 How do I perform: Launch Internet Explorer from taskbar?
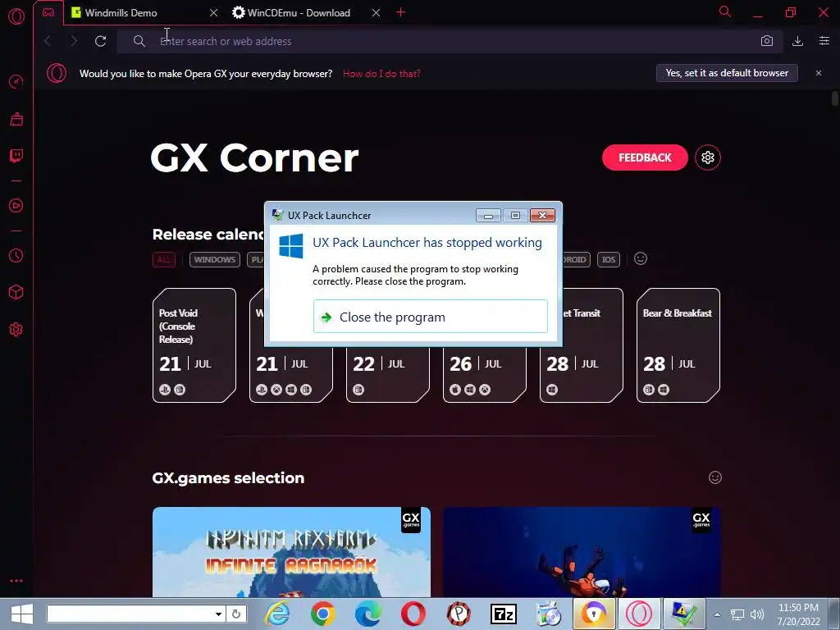tap(277, 614)
